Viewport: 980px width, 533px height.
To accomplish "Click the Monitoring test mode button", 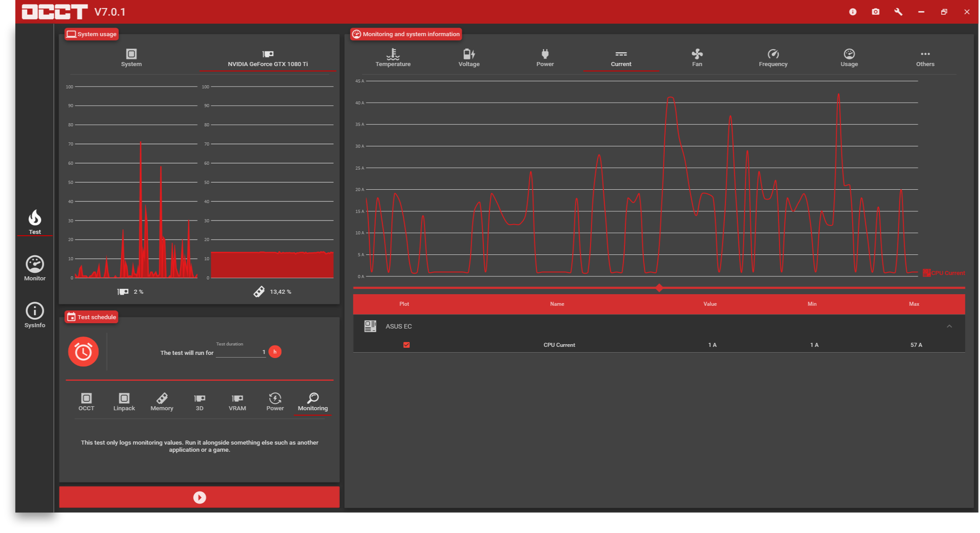I will (x=313, y=402).
